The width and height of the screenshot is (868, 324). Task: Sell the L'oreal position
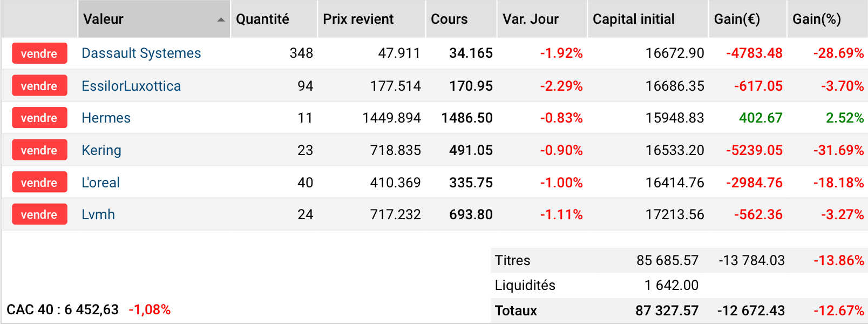tap(39, 183)
